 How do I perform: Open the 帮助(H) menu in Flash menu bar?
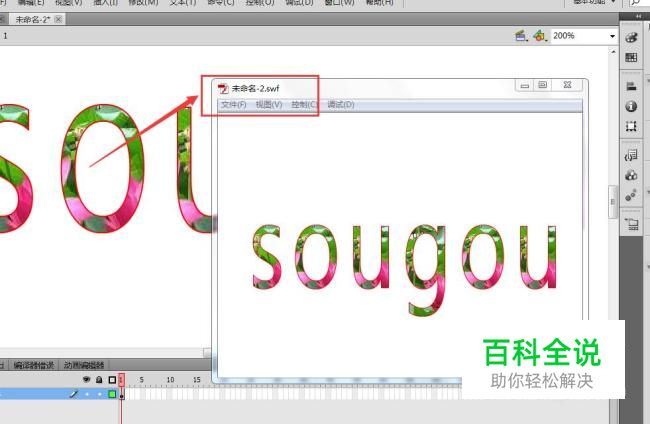tap(379, 2)
